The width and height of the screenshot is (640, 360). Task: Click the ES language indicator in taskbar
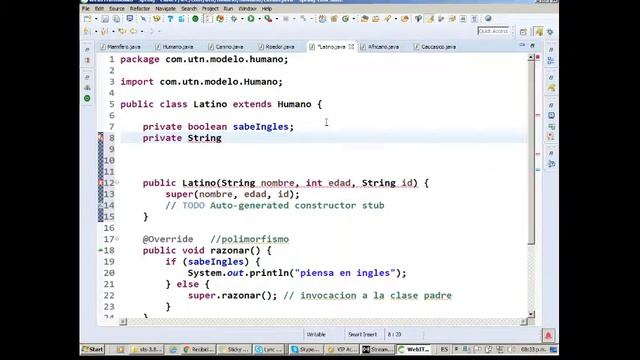[x=444, y=349]
